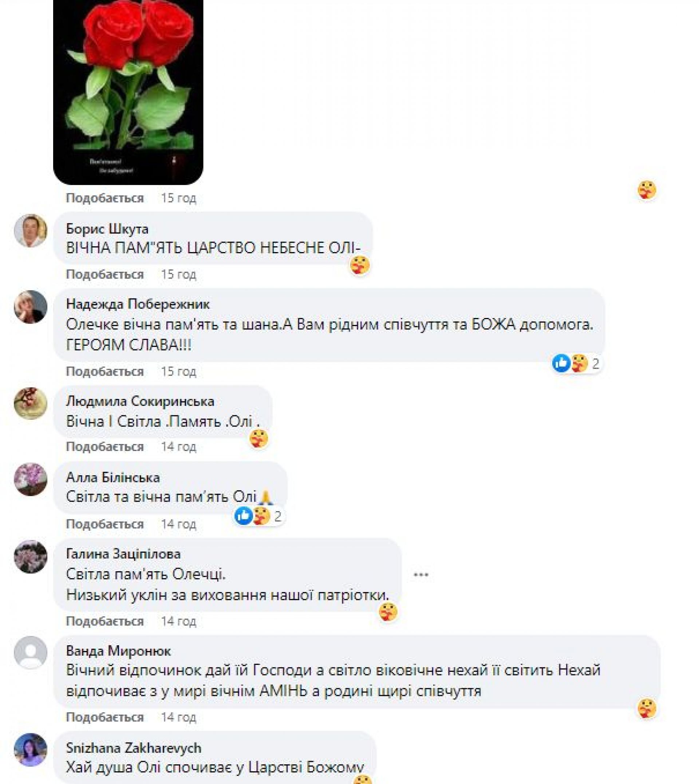Open options menu for Галина Заціпілова's comment
The image size is (699, 784).
coord(421,575)
